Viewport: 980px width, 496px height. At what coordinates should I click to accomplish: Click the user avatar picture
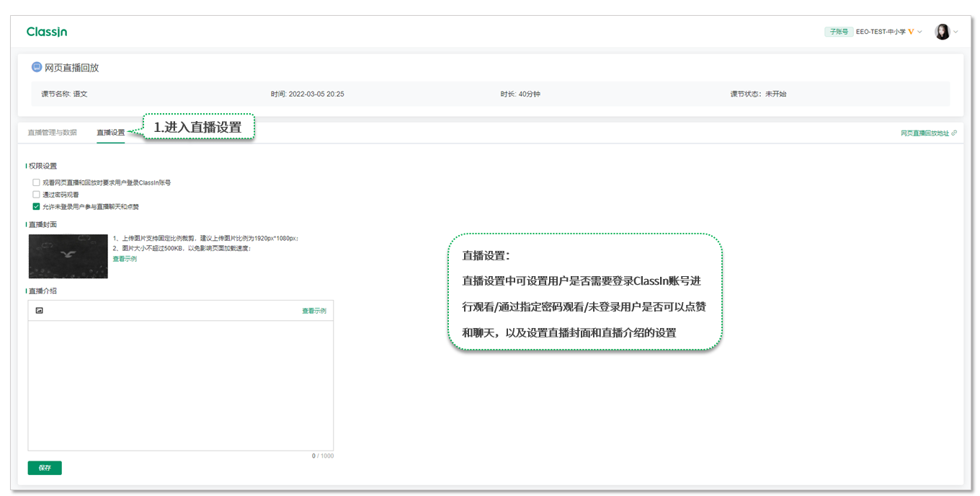pos(942,32)
